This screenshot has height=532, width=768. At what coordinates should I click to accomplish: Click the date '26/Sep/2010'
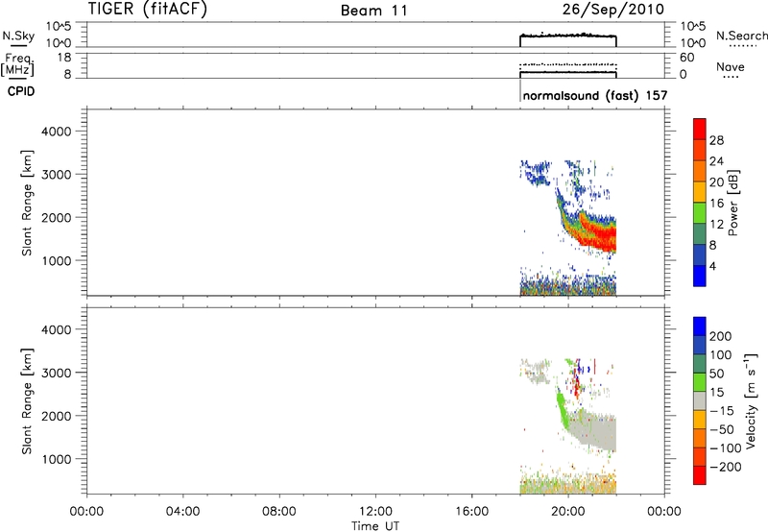613,10
